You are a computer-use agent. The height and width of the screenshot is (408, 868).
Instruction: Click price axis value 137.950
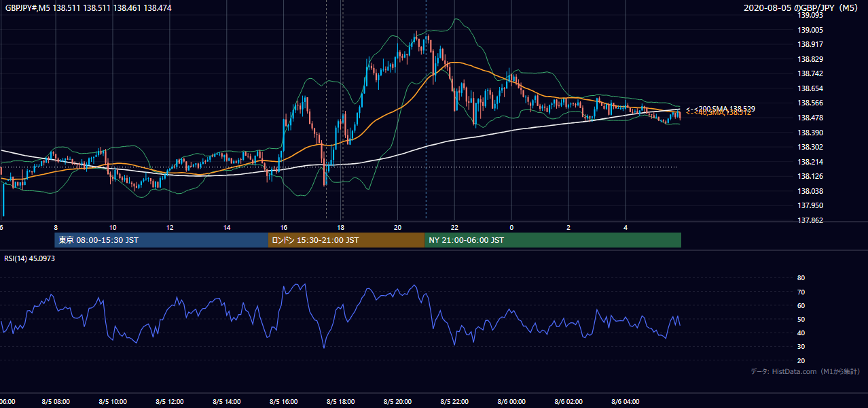coord(811,205)
